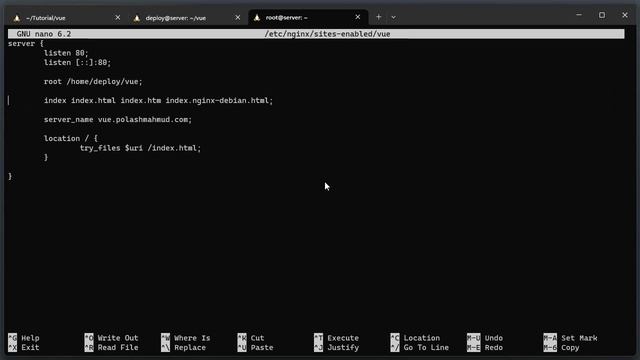Maximize the terminal window
Image resolution: width=640 pixels, height=360 pixels.
[602, 15]
